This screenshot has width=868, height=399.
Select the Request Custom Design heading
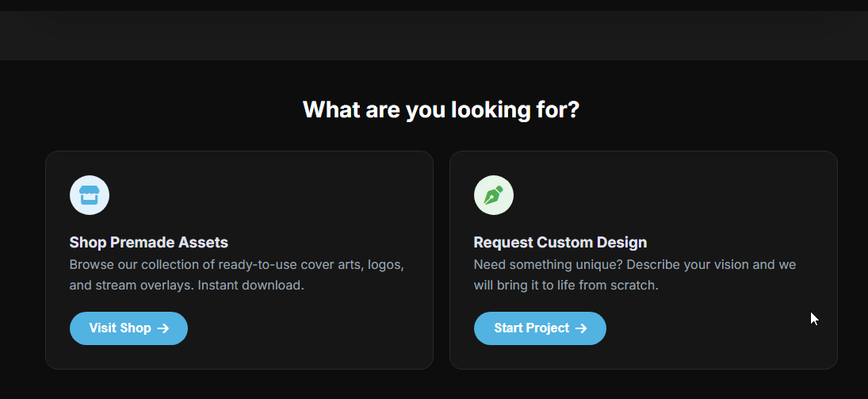click(560, 243)
